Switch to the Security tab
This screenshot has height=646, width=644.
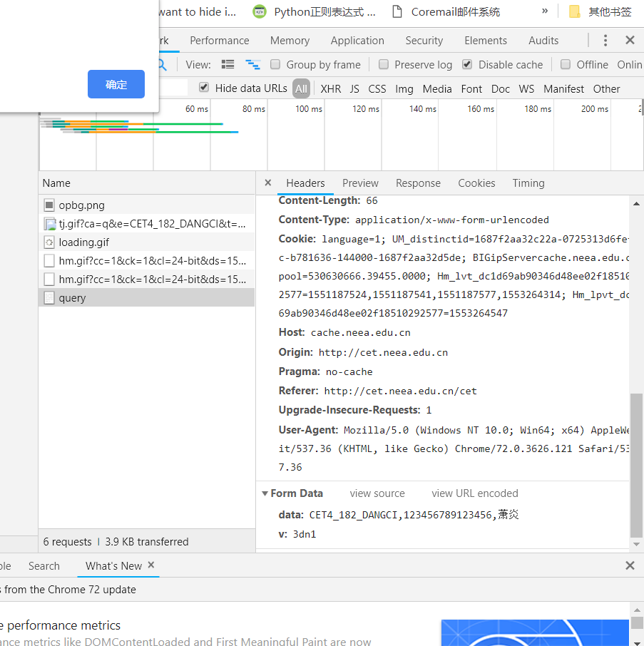[x=424, y=41]
